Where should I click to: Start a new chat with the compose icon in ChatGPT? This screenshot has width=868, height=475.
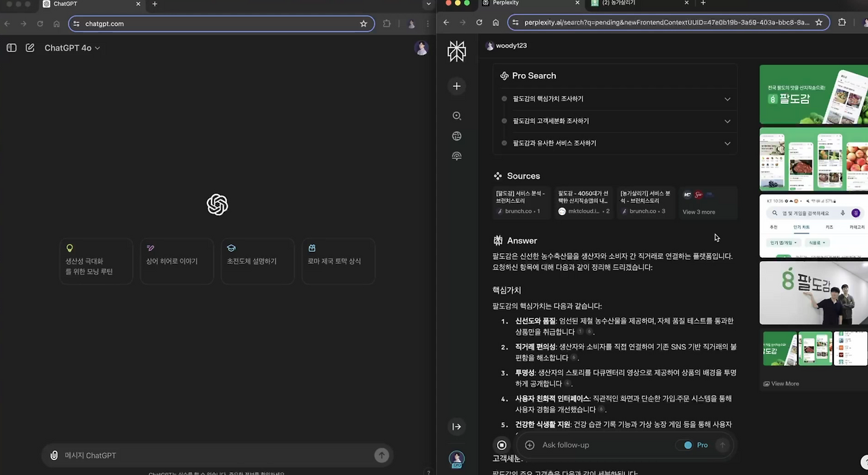coord(30,47)
